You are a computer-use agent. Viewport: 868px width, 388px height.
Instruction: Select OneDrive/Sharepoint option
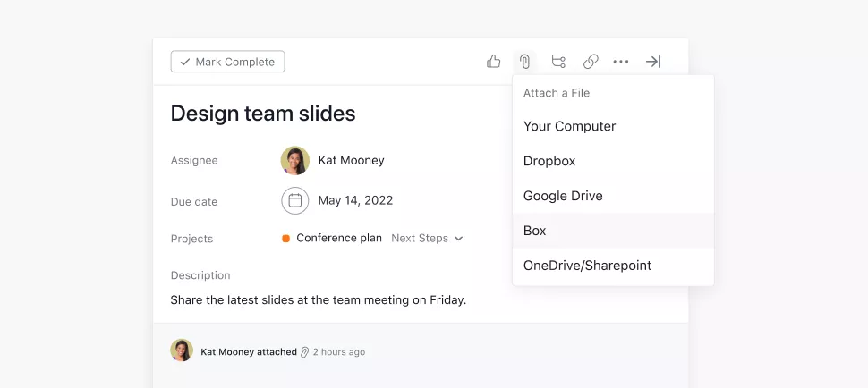[587, 266]
